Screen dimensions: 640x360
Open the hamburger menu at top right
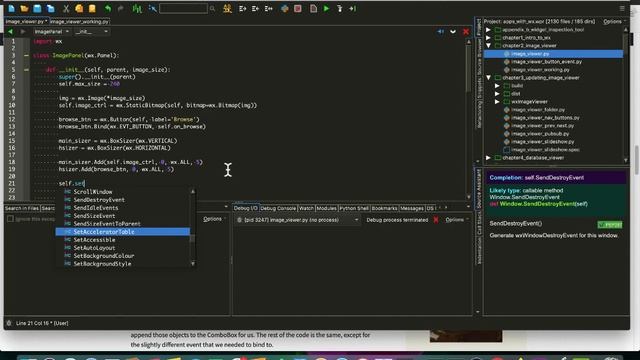(x=622, y=8)
